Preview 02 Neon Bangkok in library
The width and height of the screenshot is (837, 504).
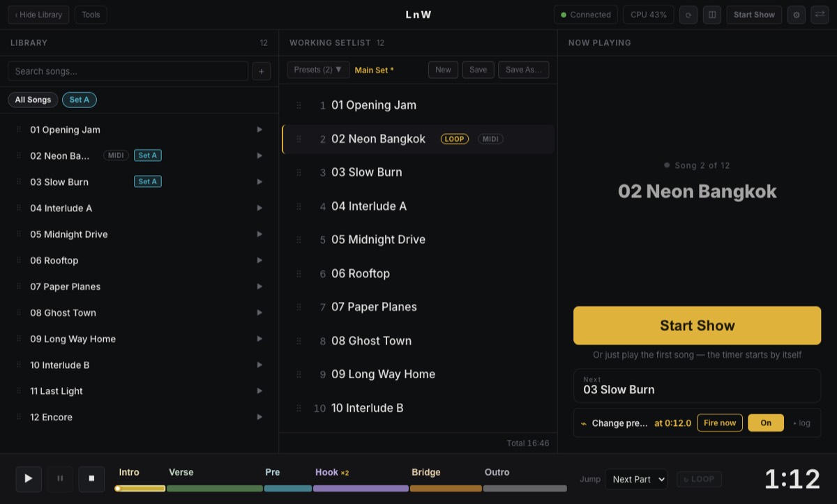[x=259, y=155]
